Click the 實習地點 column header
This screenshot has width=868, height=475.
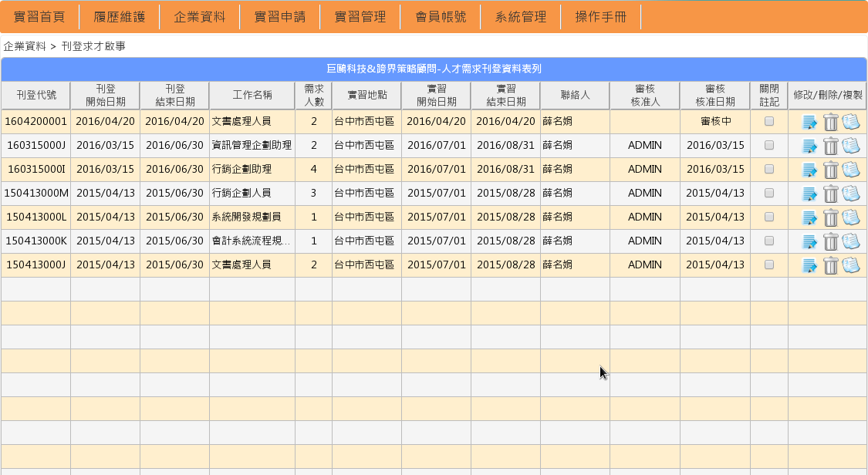coord(367,95)
